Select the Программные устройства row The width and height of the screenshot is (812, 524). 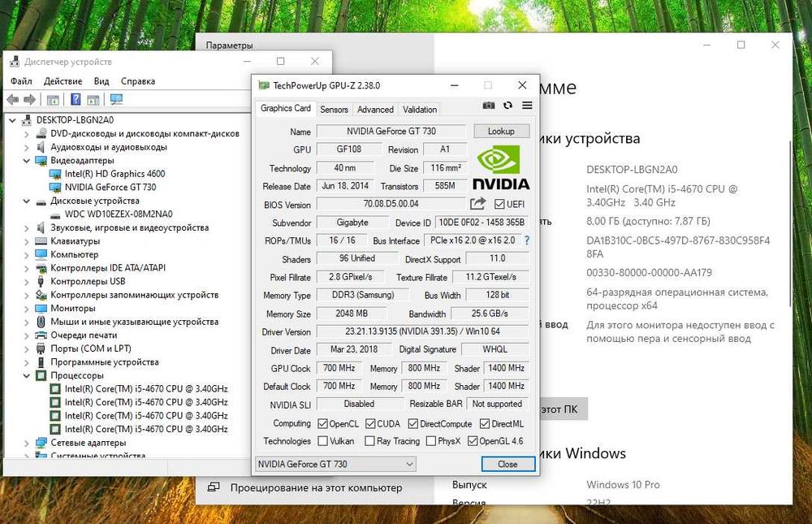(x=105, y=362)
